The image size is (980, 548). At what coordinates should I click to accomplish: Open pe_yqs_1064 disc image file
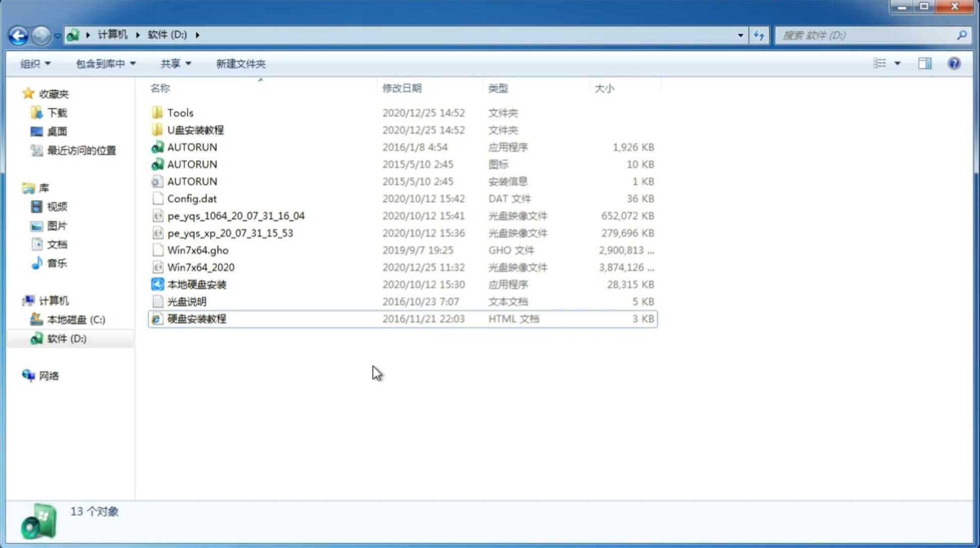point(236,216)
